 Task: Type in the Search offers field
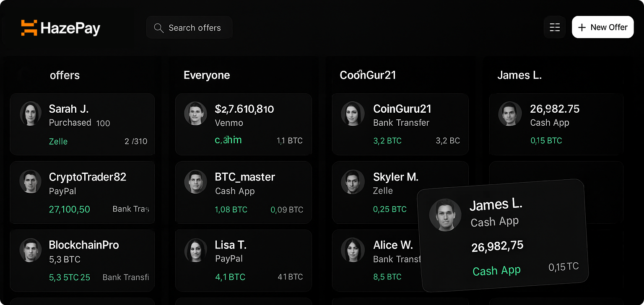pos(195,28)
